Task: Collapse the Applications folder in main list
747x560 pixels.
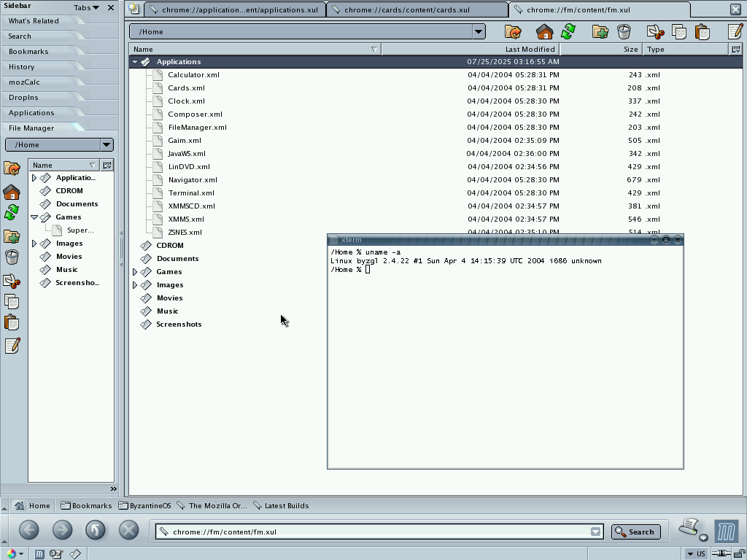Action: [x=135, y=62]
